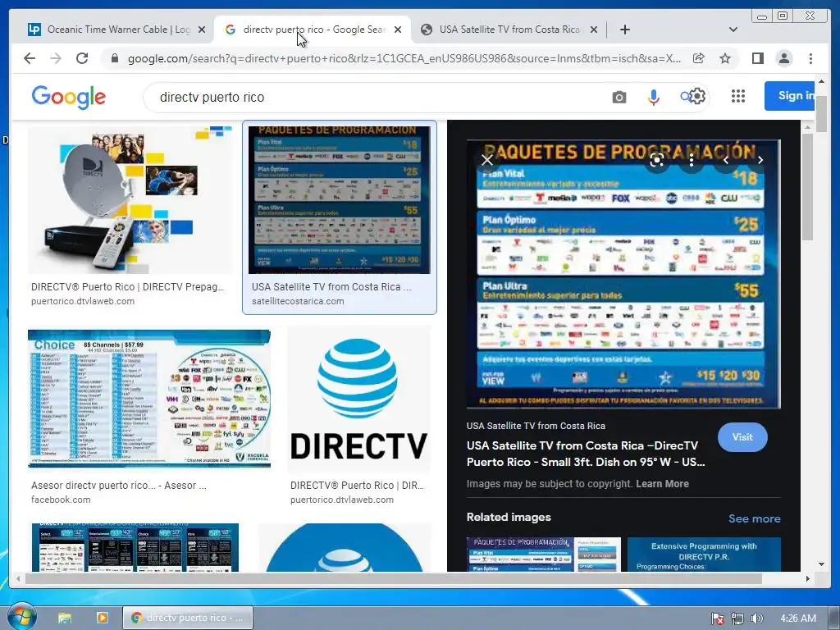This screenshot has width=840, height=630.
Task: Search by image camera icon
Action: click(619, 98)
